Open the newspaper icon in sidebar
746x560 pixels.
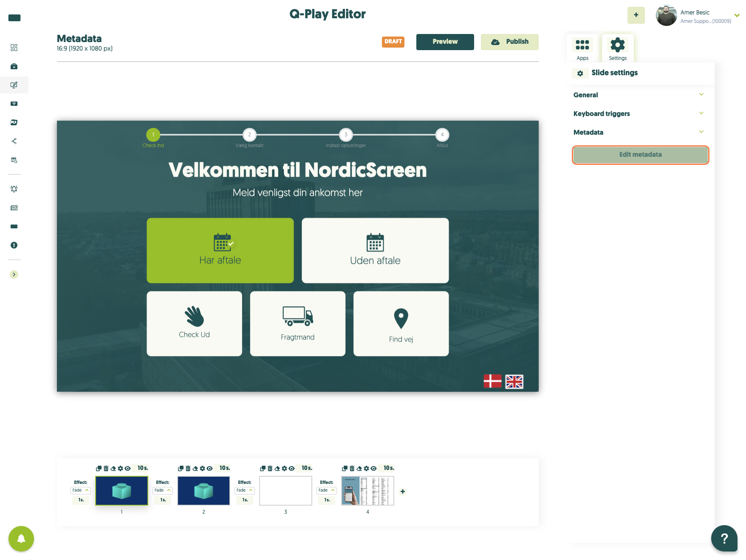tap(14, 208)
